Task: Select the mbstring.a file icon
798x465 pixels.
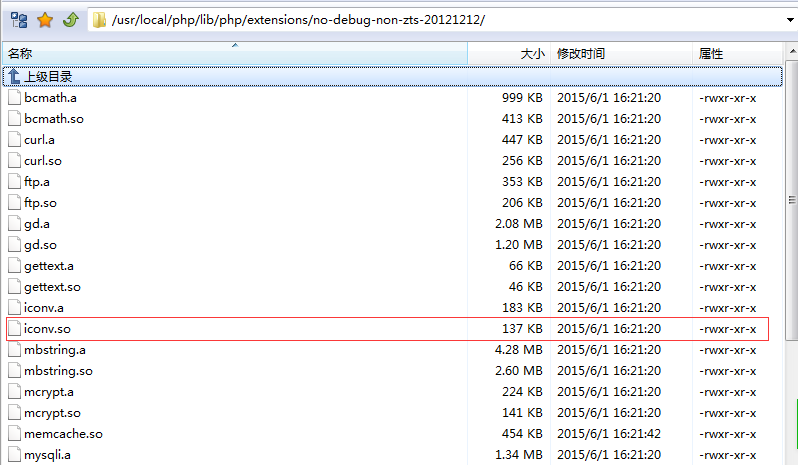Action: [x=14, y=350]
